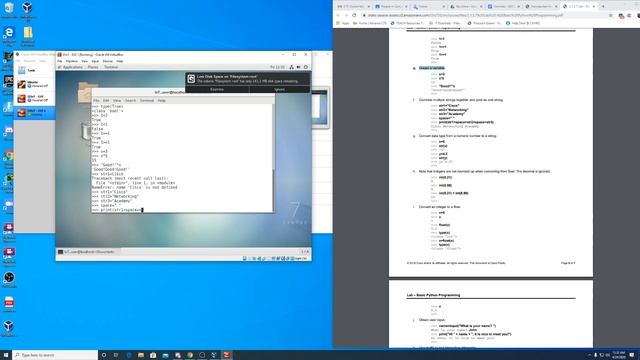Click the CentOS power icon in top bar

pyautogui.click(x=306, y=67)
